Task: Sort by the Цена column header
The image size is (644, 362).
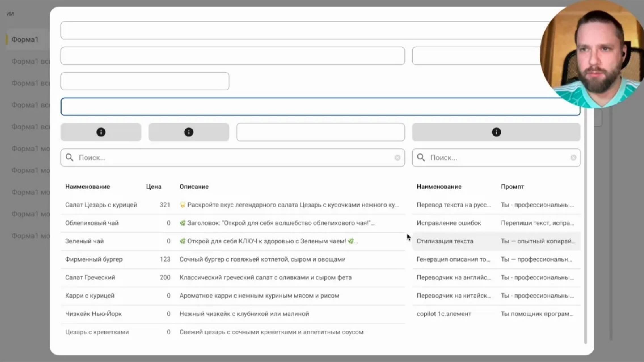Action: [154, 187]
